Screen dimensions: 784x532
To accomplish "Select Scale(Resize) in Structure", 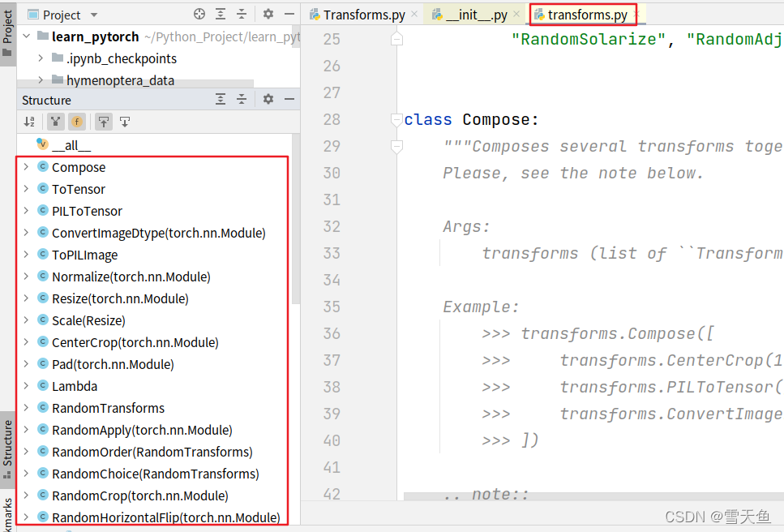I will coord(88,321).
